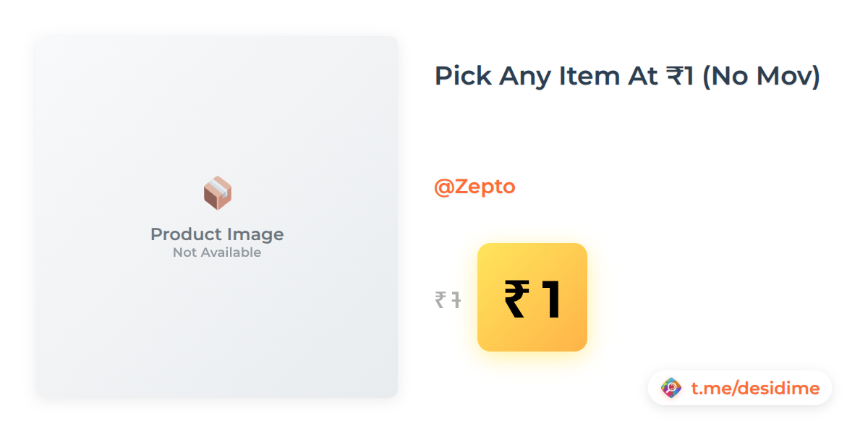Image resolution: width=868 pixels, height=434 pixels.
Task: Click the "Product Image" label
Action: pos(217,234)
